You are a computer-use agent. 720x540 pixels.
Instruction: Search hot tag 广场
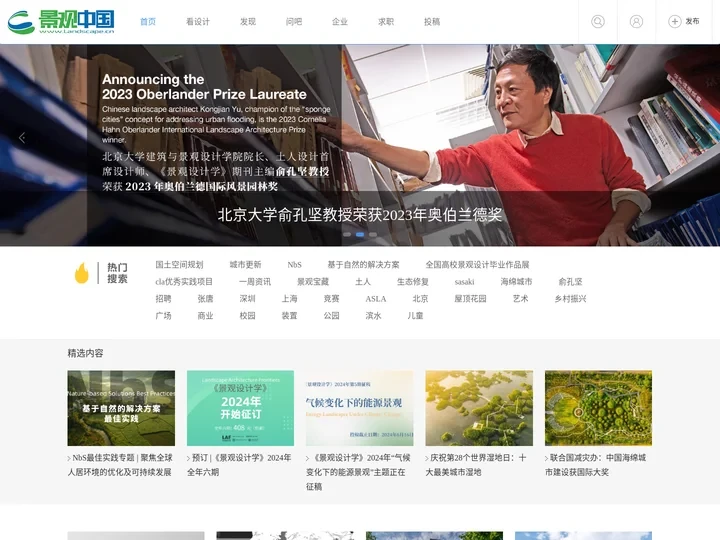[163, 315]
